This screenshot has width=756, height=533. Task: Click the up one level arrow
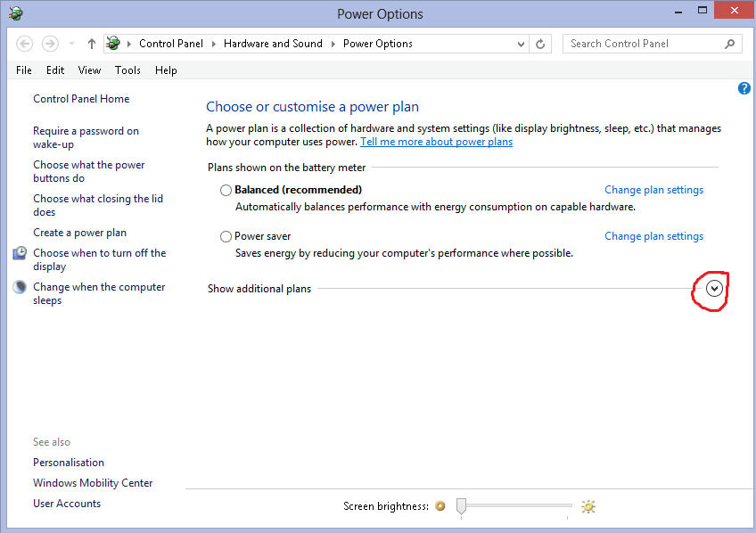tap(92, 44)
